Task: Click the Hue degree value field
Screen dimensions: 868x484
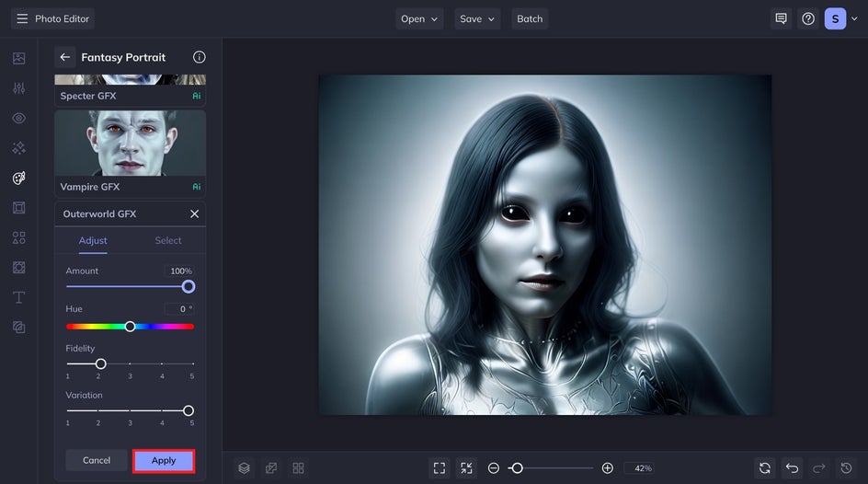Action: 179,309
